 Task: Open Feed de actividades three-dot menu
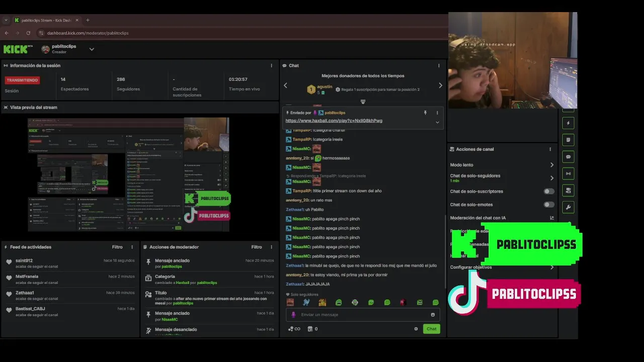132,247
